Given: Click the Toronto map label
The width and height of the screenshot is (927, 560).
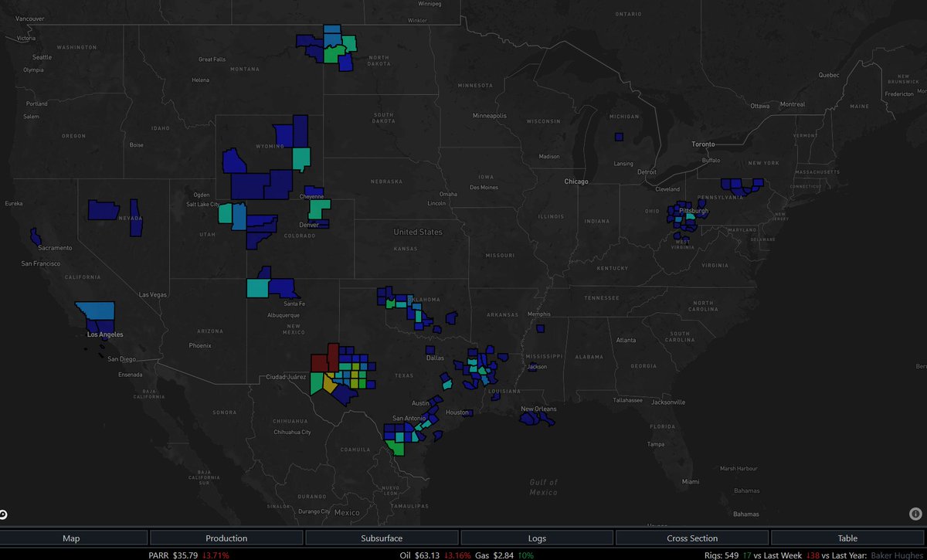Looking at the screenshot, I should click(703, 144).
